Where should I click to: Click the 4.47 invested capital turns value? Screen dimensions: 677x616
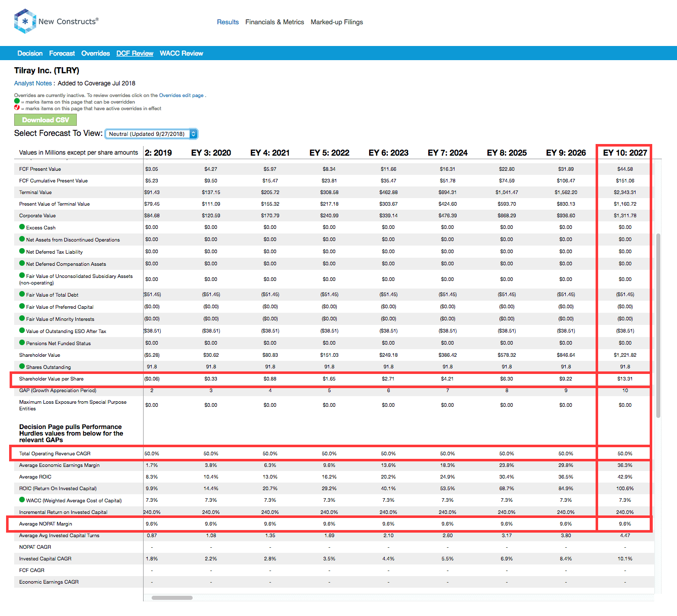(625, 536)
